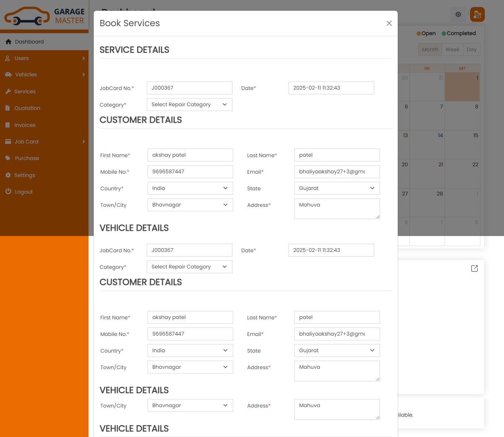This screenshot has height=437, width=504.
Task: Click the Purchase tag icon
Action: (8, 158)
